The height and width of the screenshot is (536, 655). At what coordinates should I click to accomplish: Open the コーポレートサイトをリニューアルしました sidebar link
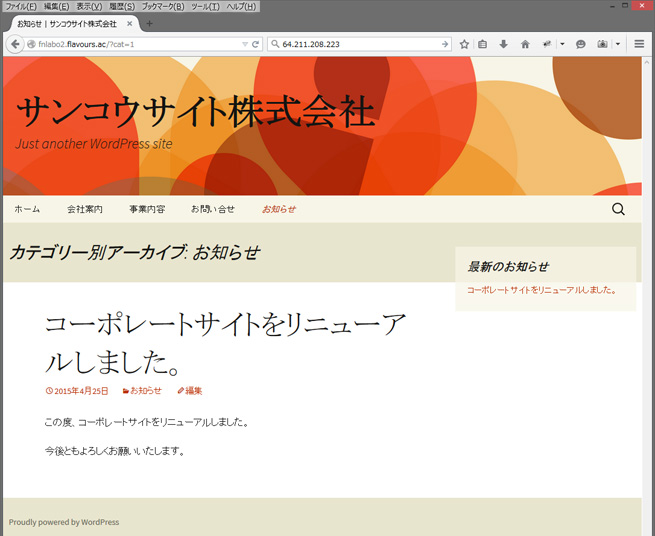click(541, 290)
